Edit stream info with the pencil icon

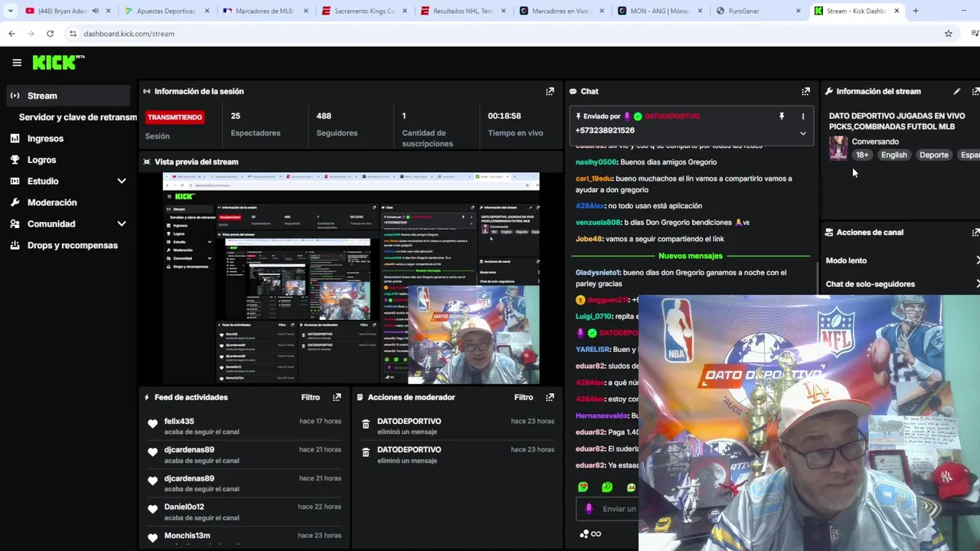coord(956,91)
